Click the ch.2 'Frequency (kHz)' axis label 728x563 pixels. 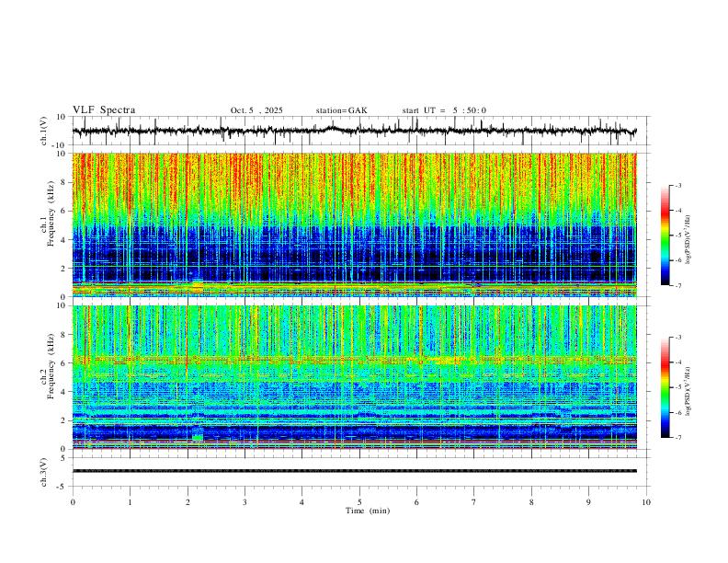coord(51,366)
